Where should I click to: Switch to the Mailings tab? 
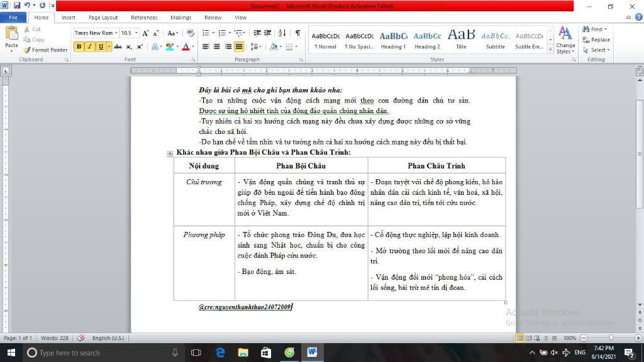tap(180, 18)
